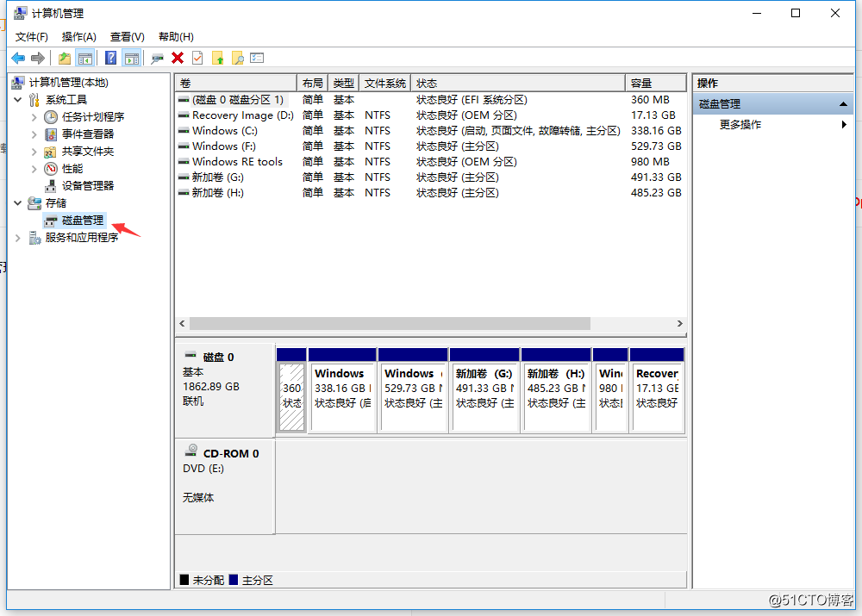Click the red X delete toolbar icon
The height and width of the screenshot is (616, 862).
[178, 58]
